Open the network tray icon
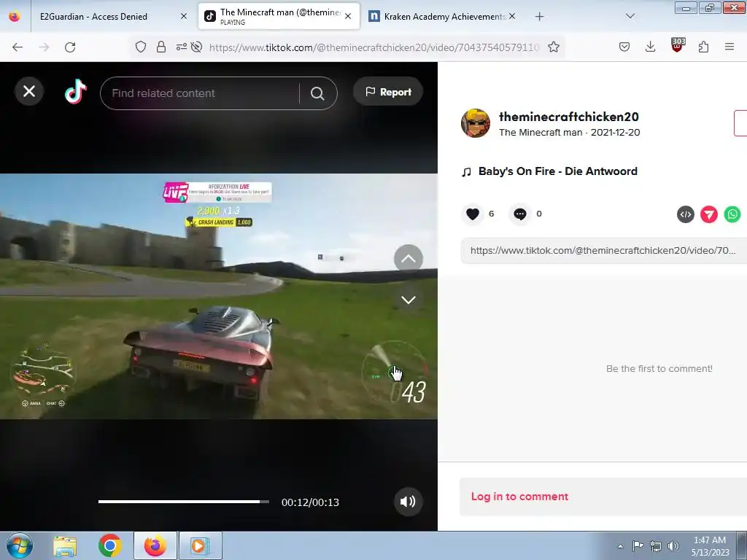Screen dimensions: 747x560 [656, 546]
